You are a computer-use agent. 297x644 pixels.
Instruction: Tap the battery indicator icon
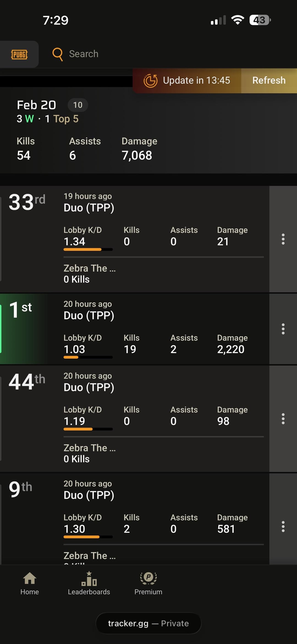point(260,20)
